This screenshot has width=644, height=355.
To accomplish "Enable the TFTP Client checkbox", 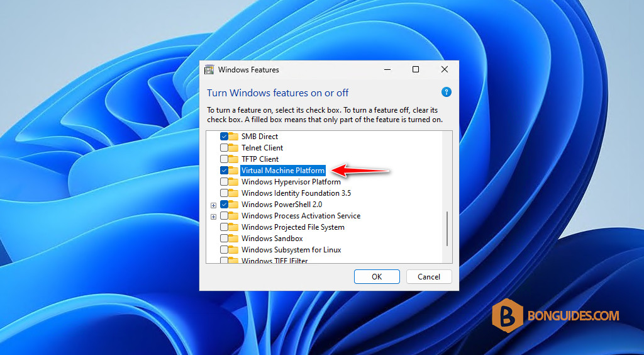I will click(x=224, y=159).
